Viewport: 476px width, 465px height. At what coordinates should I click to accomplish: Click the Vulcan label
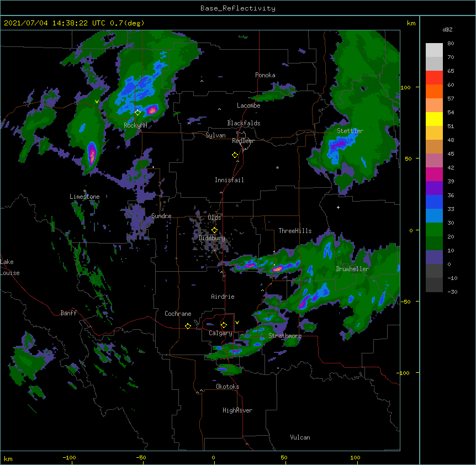click(x=300, y=438)
